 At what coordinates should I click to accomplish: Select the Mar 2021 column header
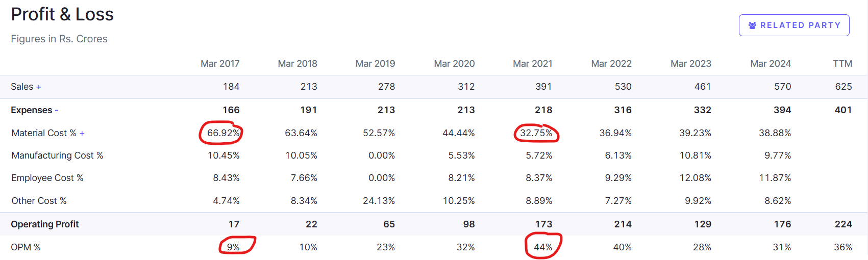coord(532,64)
